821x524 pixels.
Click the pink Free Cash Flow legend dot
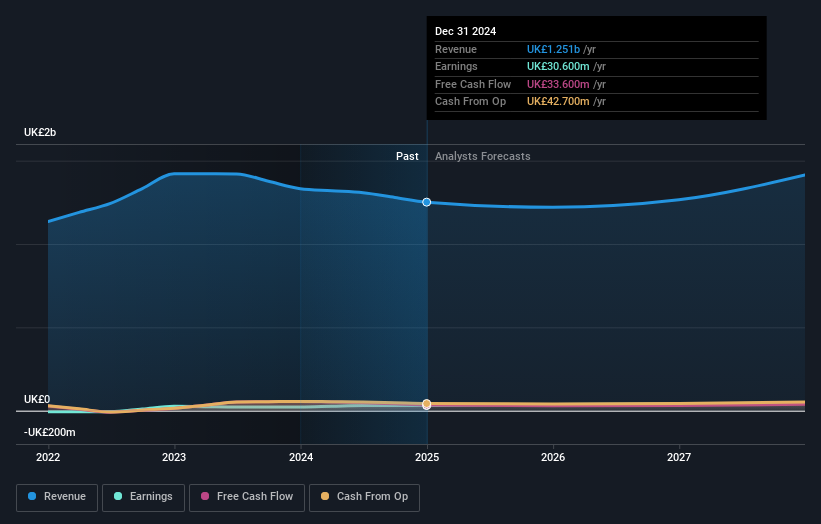[x=205, y=496]
